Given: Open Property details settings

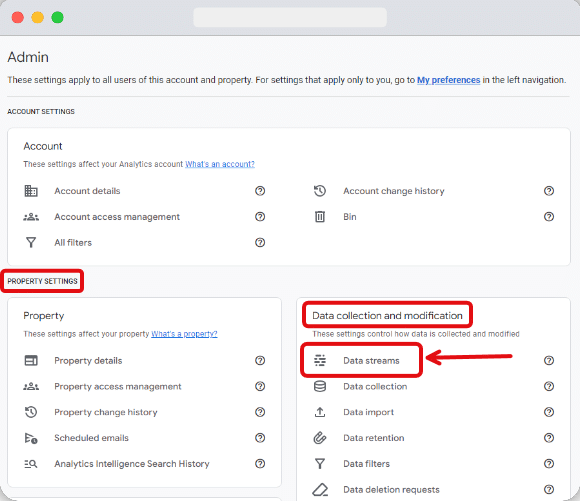Looking at the screenshot, I should (88, 360).
